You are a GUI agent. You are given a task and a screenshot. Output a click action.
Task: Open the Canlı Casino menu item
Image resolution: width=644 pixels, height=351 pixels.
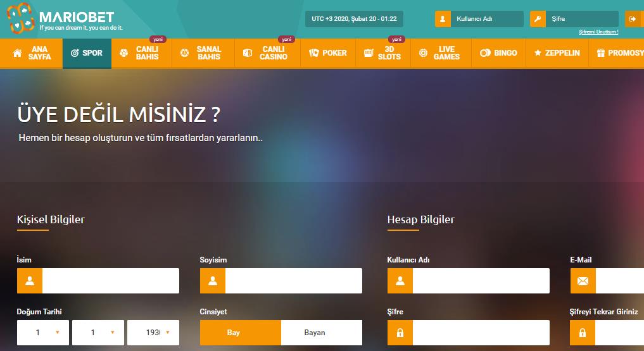267,53
